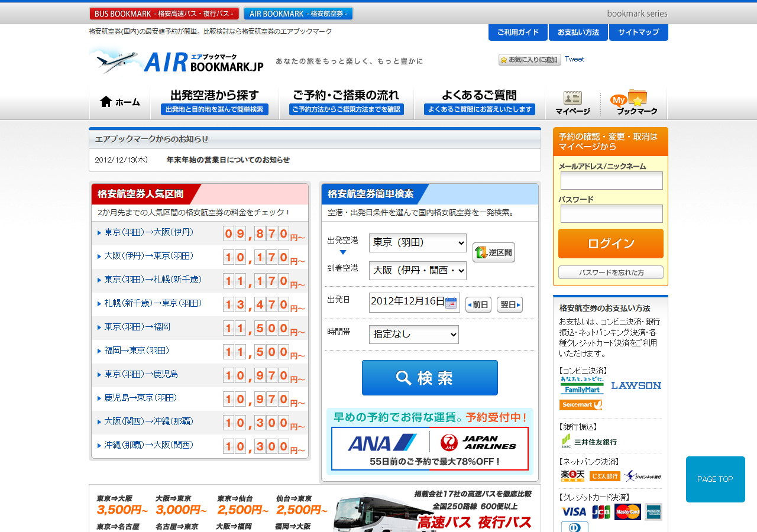Click the MasterCard logo
This screenshot has height=532, width=757.
coord(627,512)
